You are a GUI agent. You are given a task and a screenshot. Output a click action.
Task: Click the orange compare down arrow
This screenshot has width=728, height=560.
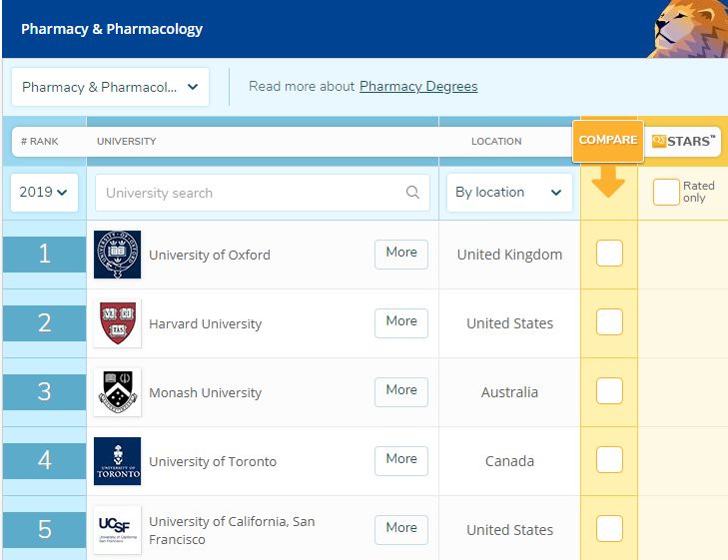point(608,180)
